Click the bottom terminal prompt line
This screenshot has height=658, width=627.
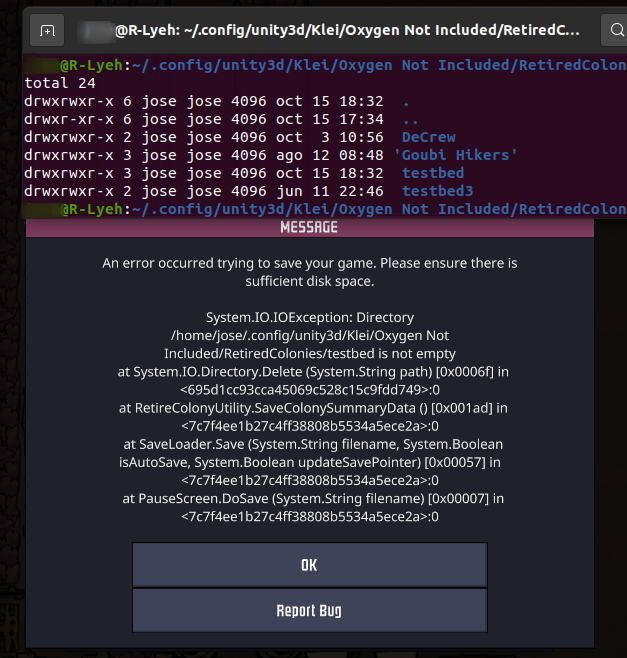(x=325, y=209)
